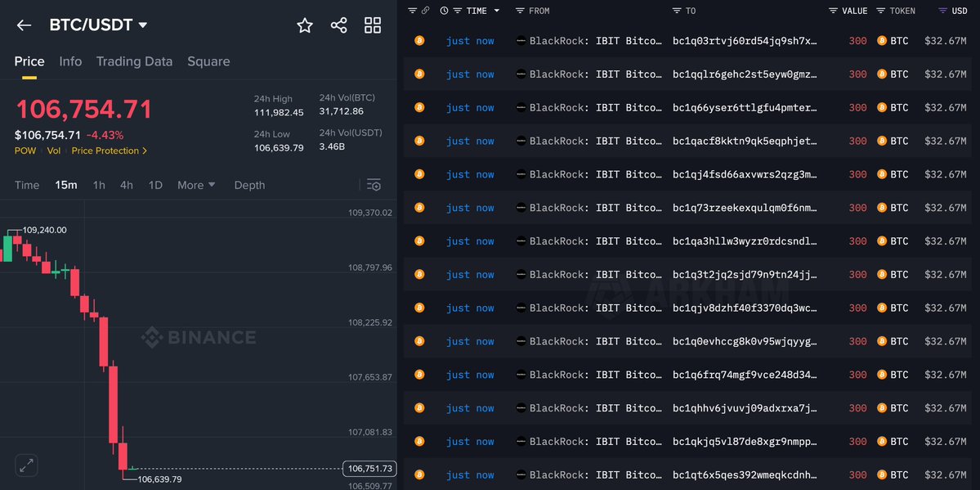Click BlackRock logo in bc1qacf8kktn9qk5eqphjet row
The height and width of the screenshot is (490, 980).
click(x=521, y=141)
